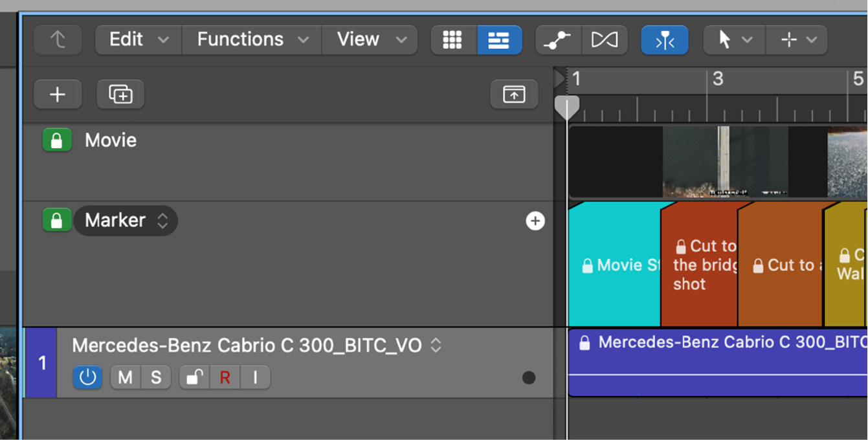Screen dimensions: 868x440
Task: Click the global tracks upload-style button
Action: (x=514, y=94)
